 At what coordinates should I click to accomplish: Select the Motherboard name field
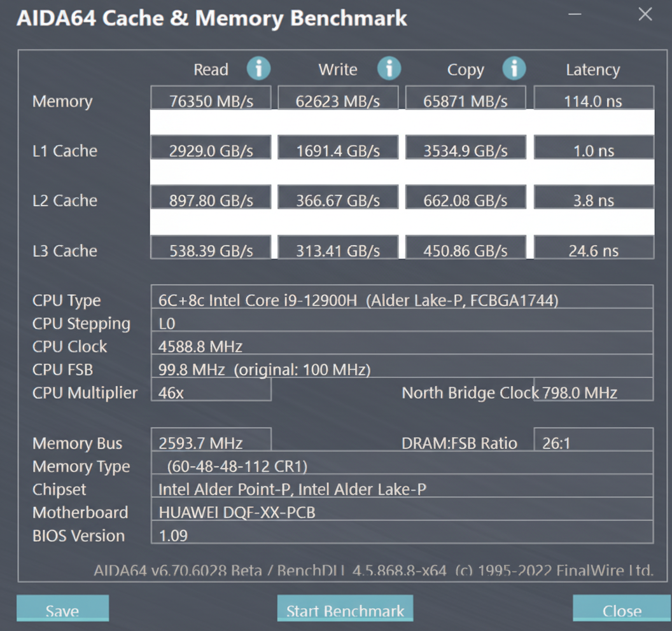tap(402, 511)
